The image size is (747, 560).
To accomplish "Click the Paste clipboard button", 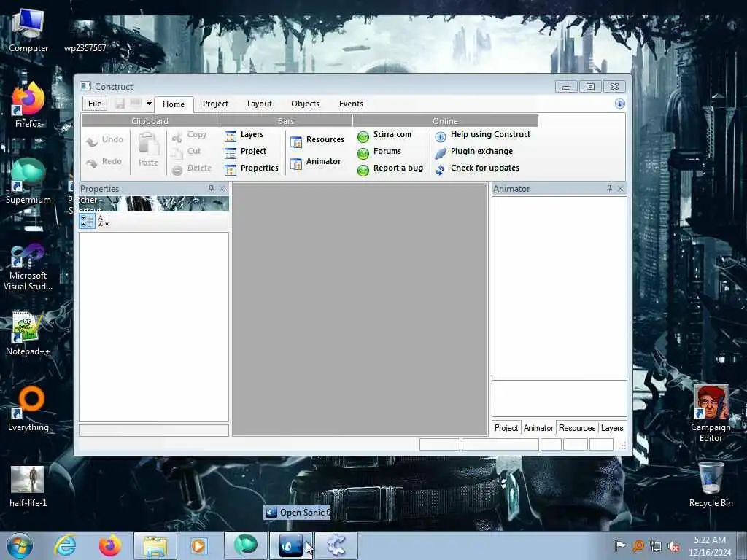I will pos(149,149).
